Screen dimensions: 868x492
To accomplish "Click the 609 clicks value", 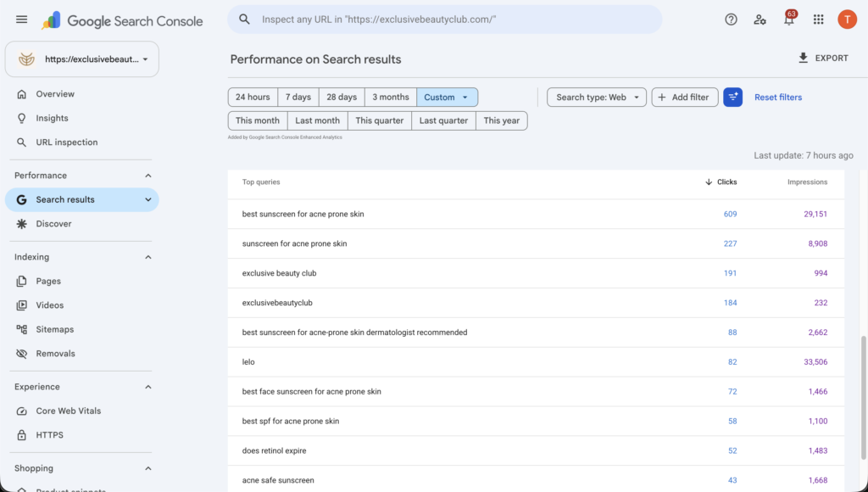I will [730, 214].
